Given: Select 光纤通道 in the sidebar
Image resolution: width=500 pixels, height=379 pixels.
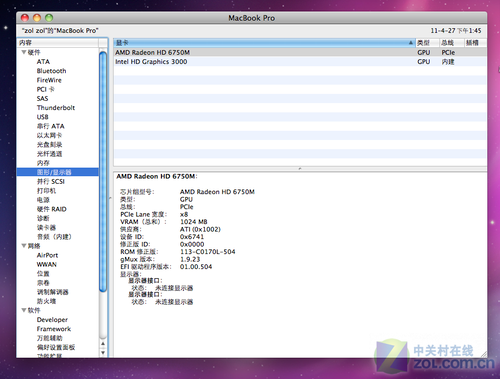Looking at the screenshot, I should coord(49,154).
